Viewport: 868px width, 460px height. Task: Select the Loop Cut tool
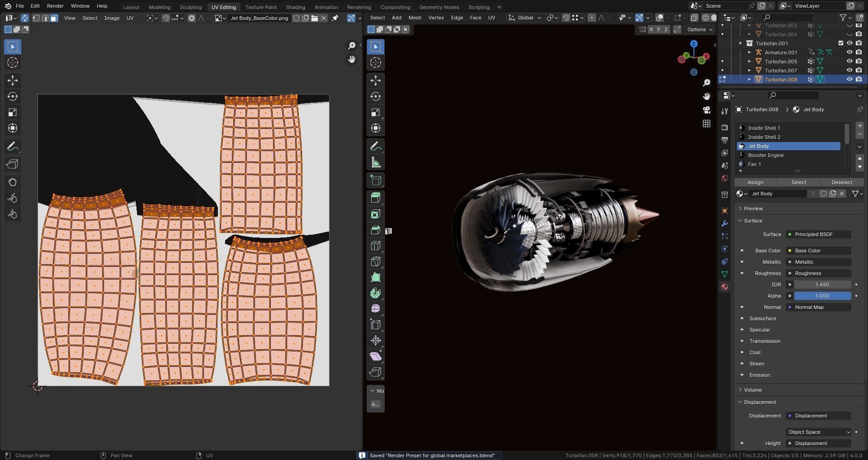376,246
